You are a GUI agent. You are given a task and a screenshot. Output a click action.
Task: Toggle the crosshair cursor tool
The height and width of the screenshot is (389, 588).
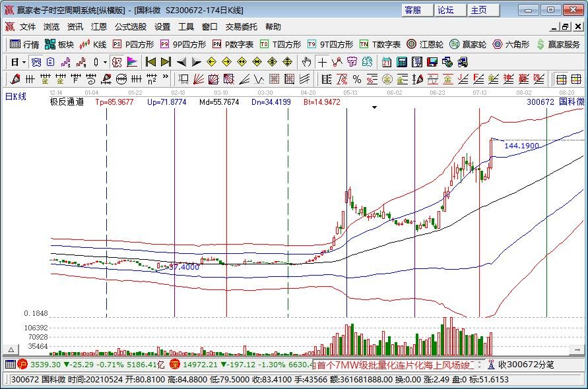coord(322,62)
